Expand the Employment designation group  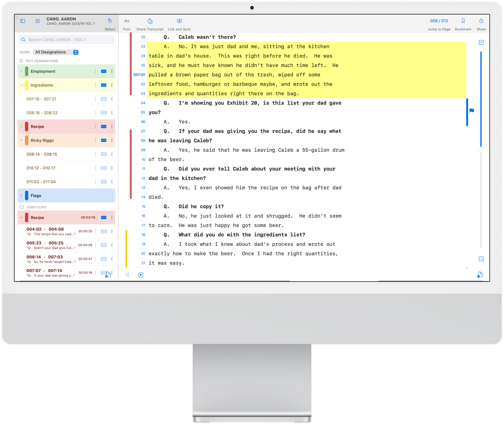point(21,71)
